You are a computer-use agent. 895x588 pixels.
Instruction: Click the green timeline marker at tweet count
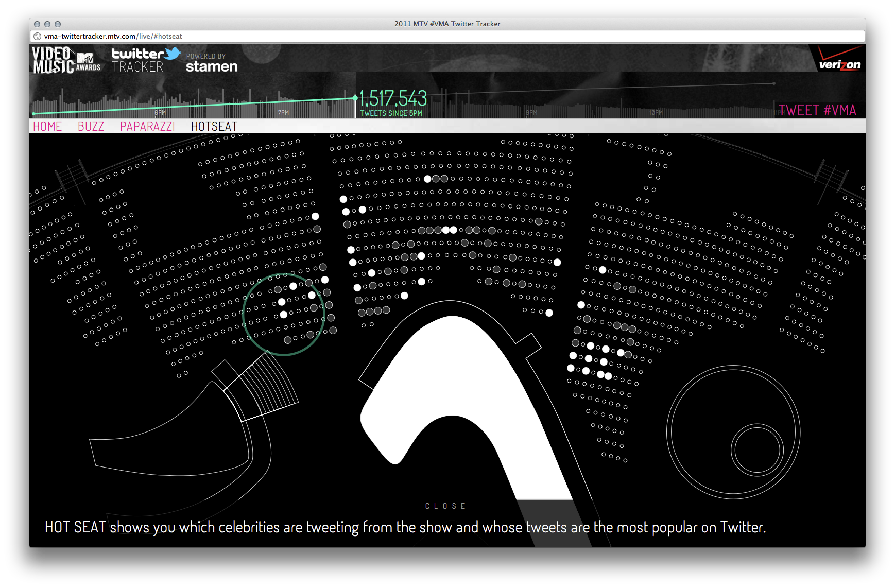(355, 98)
